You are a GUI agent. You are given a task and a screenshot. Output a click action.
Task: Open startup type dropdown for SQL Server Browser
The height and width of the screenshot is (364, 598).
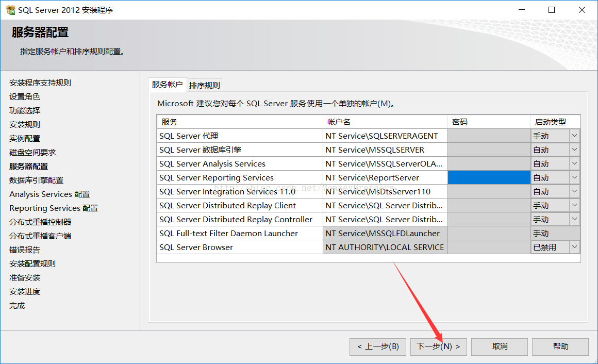tap(574, 247)
